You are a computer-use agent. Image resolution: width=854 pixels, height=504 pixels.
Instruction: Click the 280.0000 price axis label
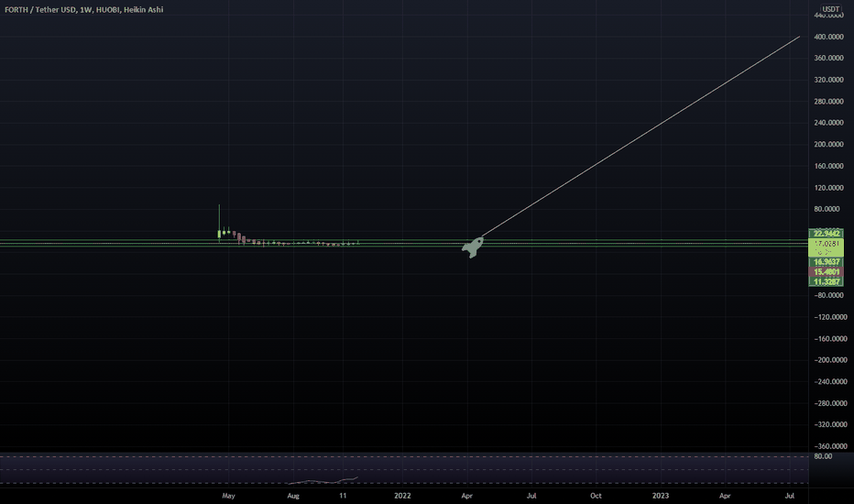click(828, 102)
